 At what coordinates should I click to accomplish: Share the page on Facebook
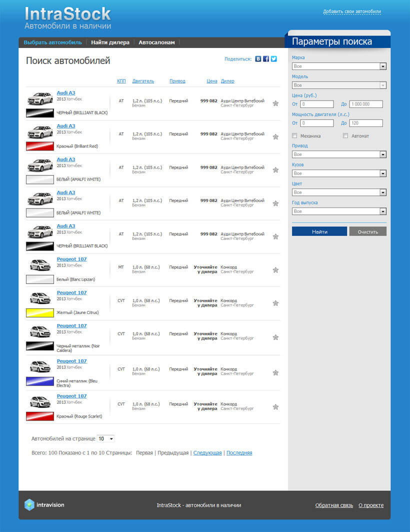[266, 59]
